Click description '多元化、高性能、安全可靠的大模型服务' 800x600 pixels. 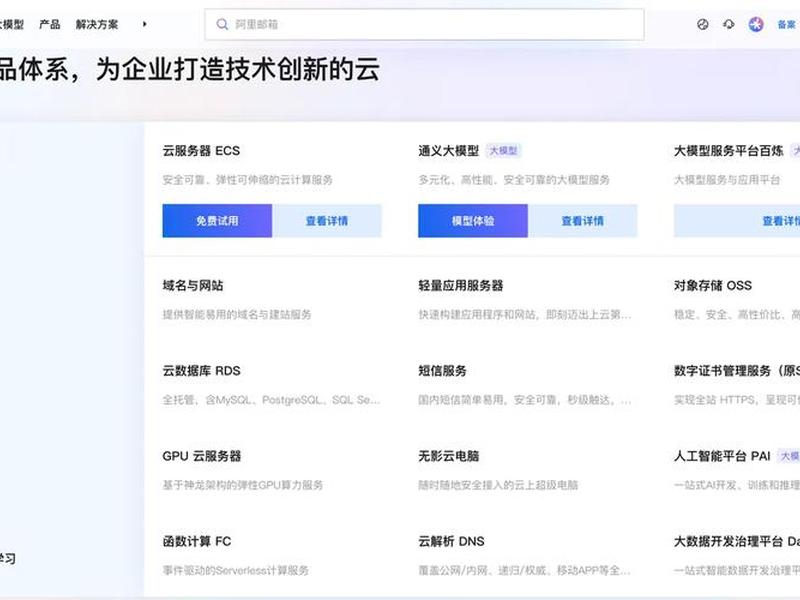pos(514,180)
